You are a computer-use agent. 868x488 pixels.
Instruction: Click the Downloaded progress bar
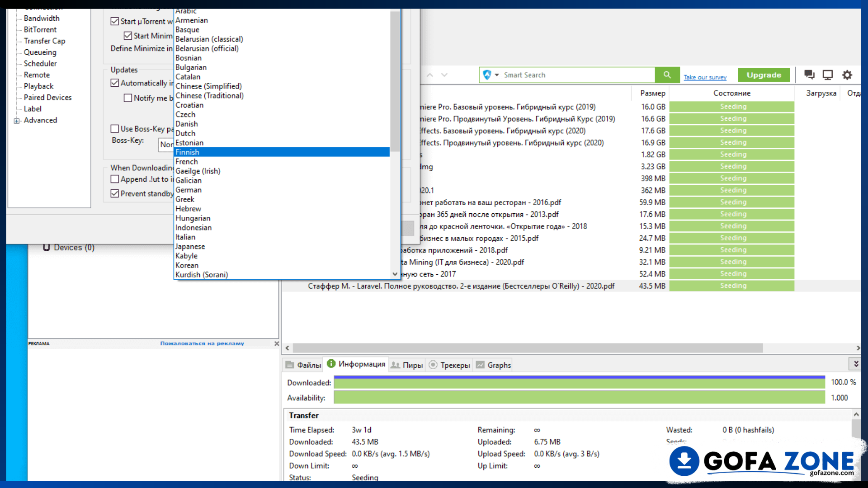click(579, 382)
